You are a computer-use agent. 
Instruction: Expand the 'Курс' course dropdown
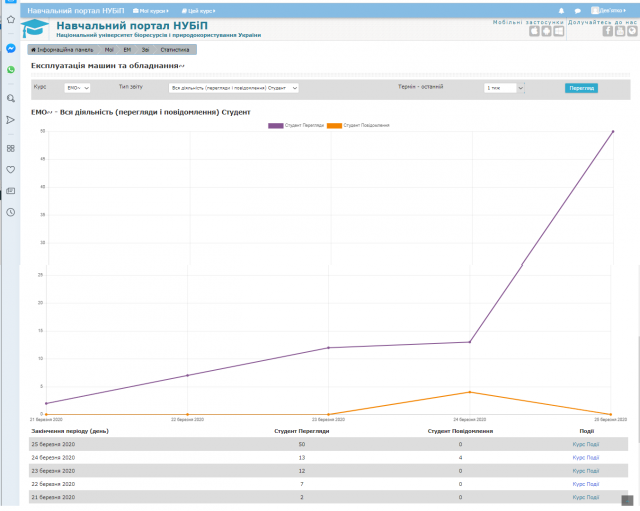point(78,88)
